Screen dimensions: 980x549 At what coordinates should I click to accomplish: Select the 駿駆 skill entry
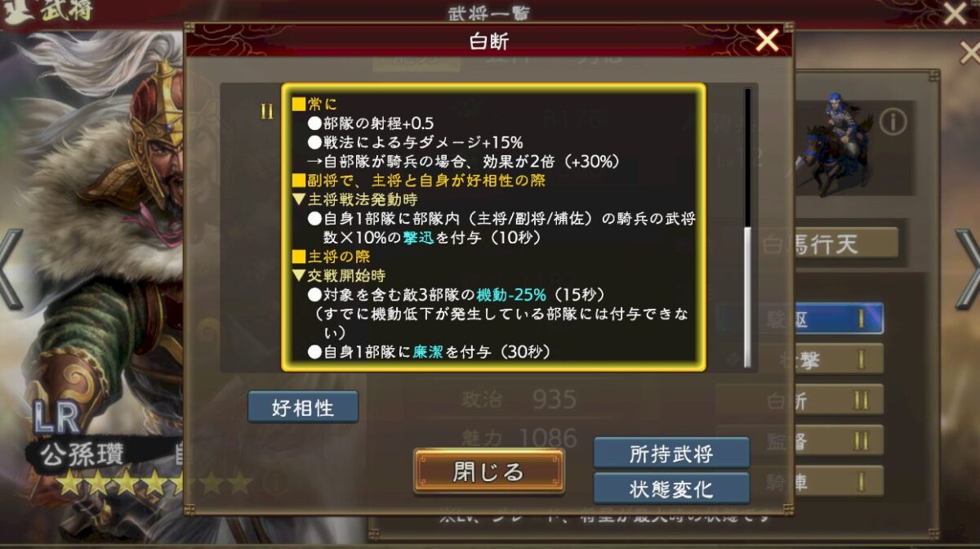800,319
